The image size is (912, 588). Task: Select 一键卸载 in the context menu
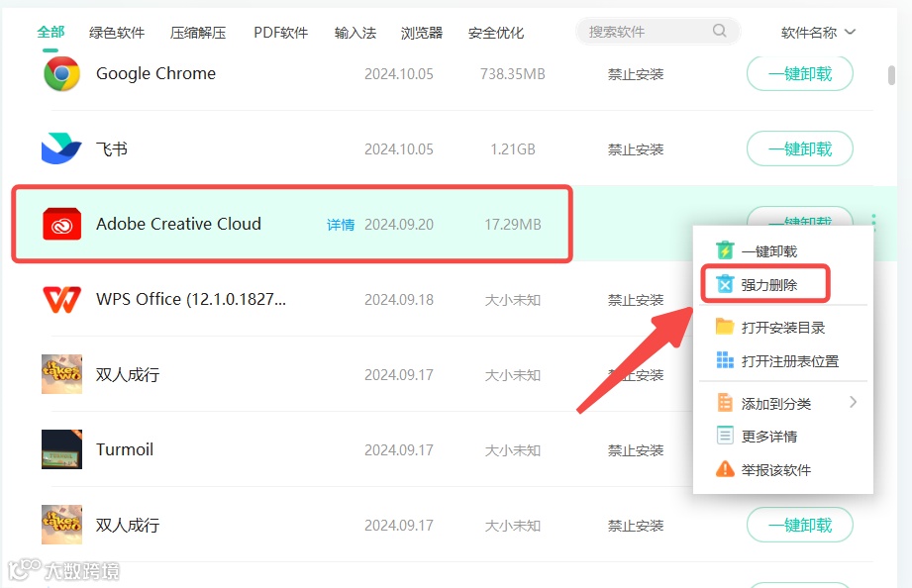769,251
